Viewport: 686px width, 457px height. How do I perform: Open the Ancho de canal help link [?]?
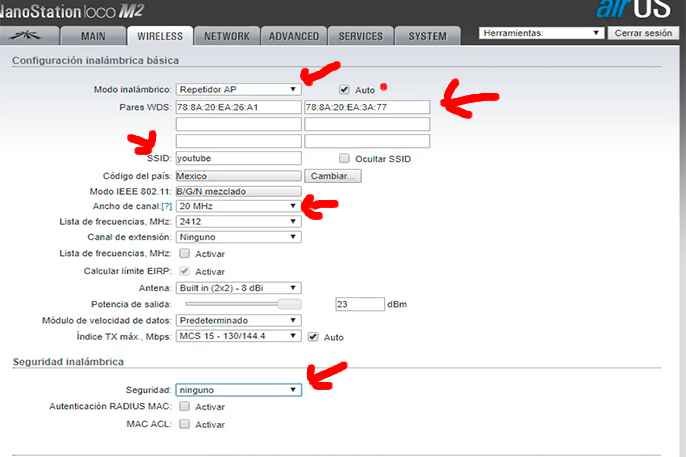tap(167, 206)
